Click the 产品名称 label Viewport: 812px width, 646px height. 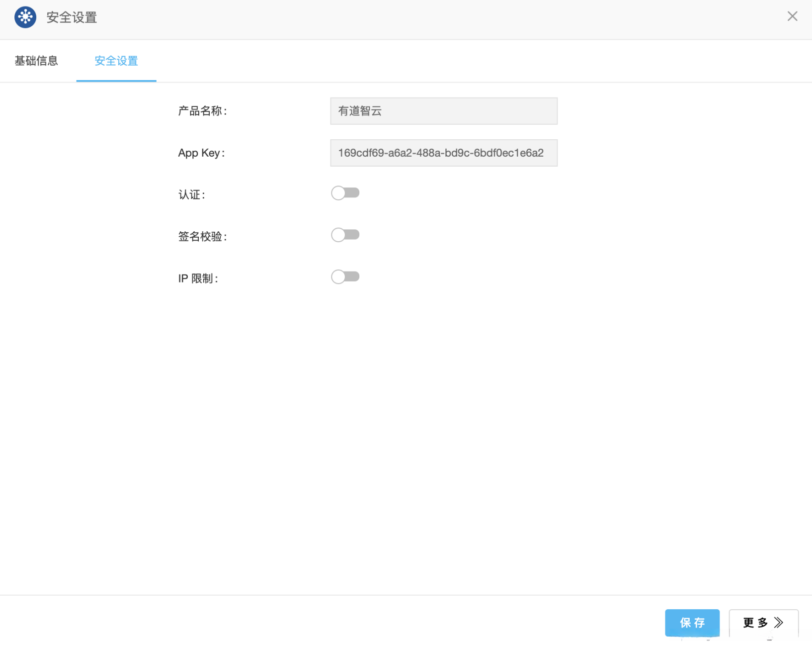pyautogui.click(x=202, y=111)
